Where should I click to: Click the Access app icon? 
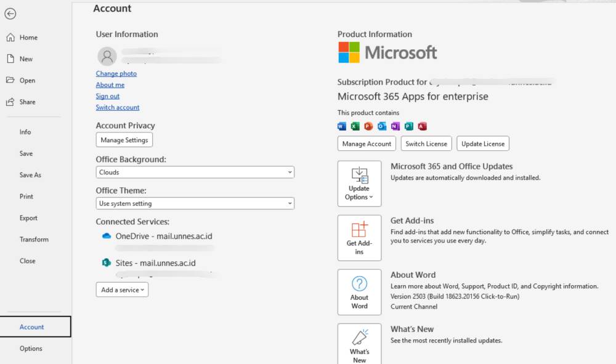[x=422, y=126]
